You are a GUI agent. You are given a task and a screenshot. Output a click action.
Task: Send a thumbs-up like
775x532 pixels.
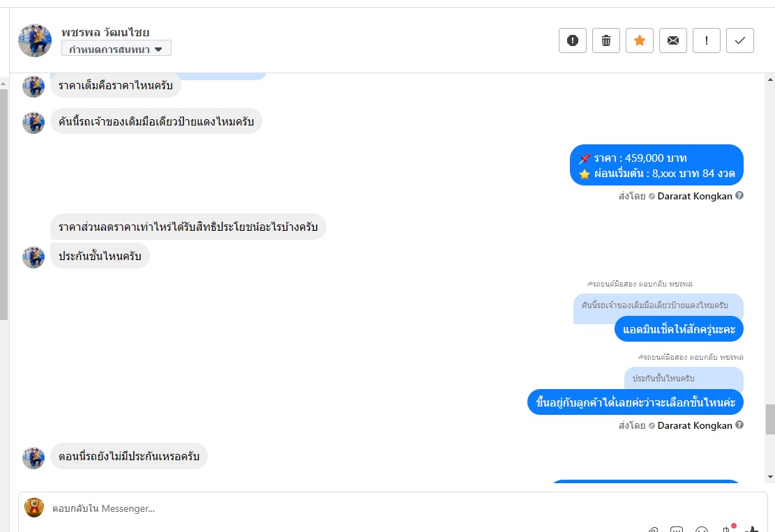pos(752,530)
